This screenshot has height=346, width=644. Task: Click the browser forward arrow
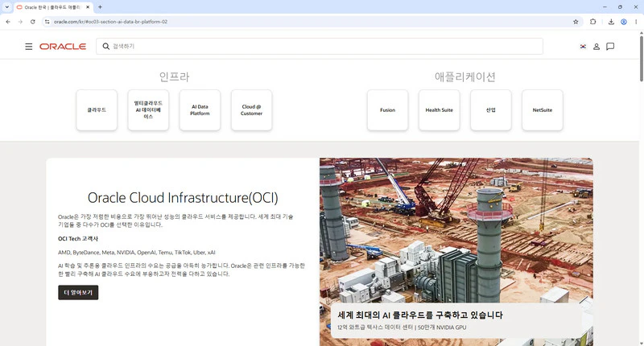tap(20, 22)
